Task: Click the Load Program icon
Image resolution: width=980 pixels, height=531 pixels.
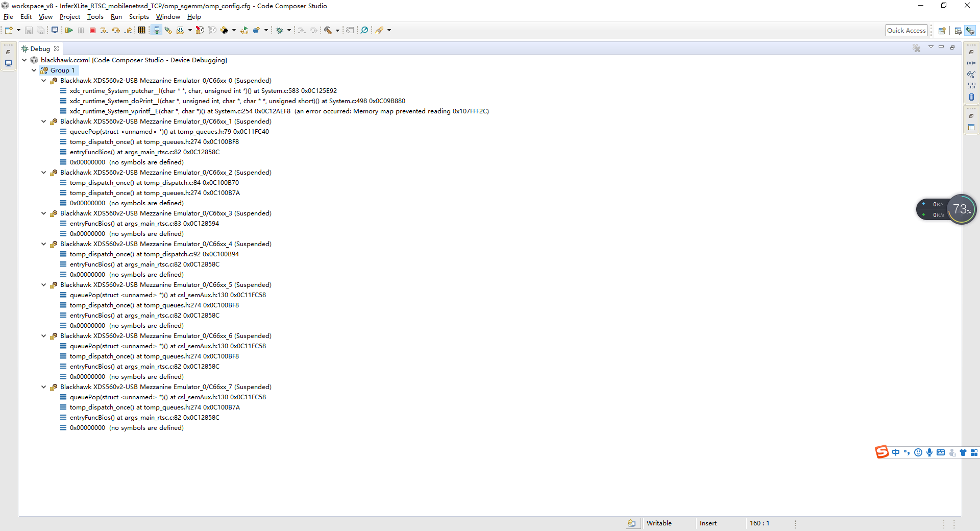Action: pyautogui.click(x=180, y=31)
